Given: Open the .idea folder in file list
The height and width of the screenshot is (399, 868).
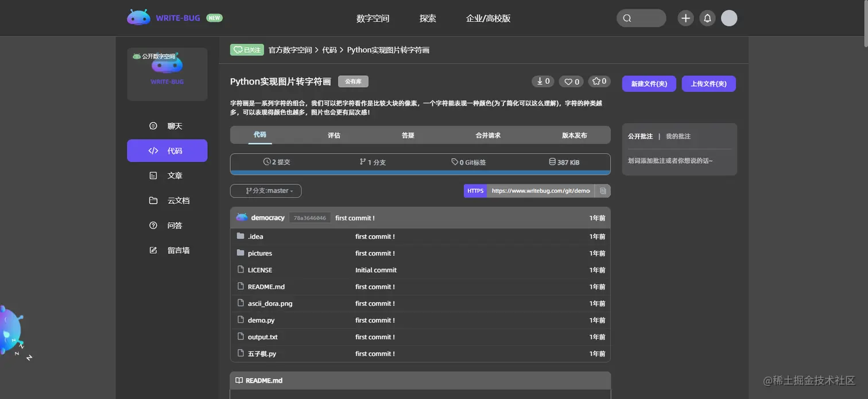Looking at the screenshot, I should click(255, 236).
